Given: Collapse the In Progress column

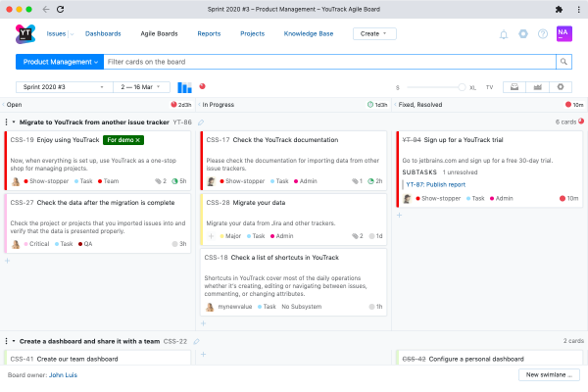Looking at the screenshot, I should (x=200, y=105).
